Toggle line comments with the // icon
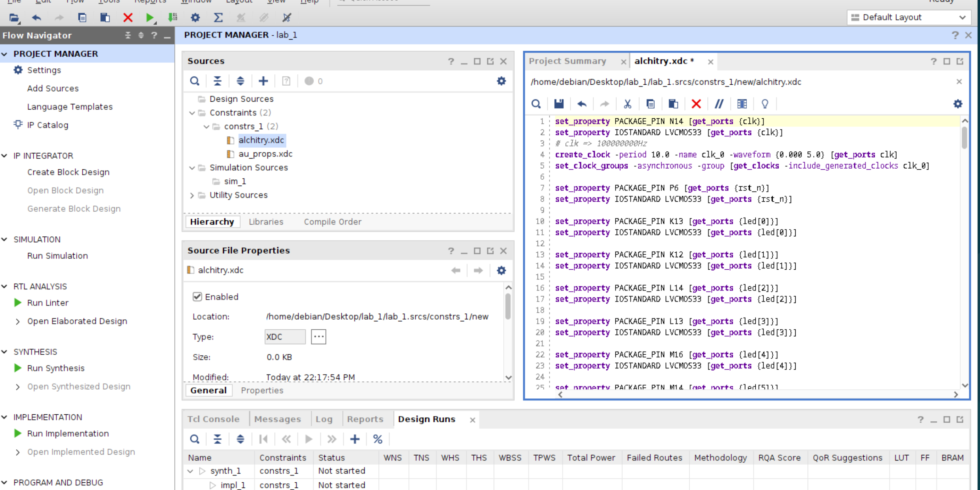This screenshot has height=490, width=980. pyautogui.click(x=719, y=104)
